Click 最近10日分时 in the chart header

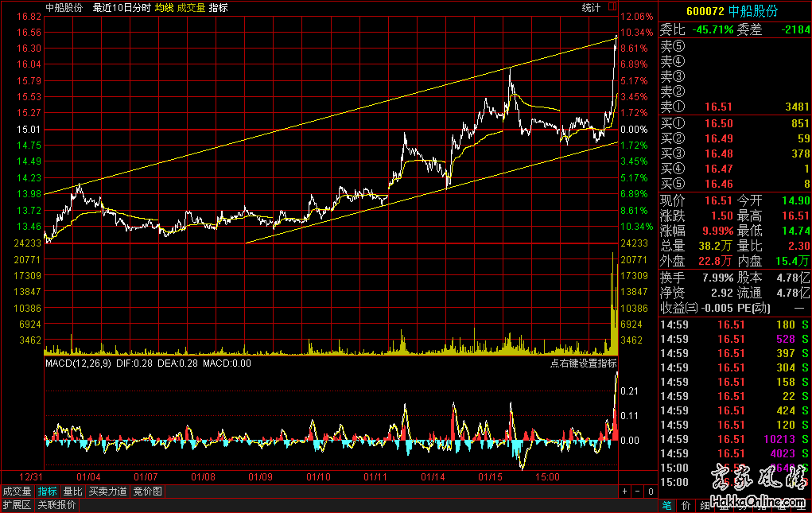tap(122, 8)
